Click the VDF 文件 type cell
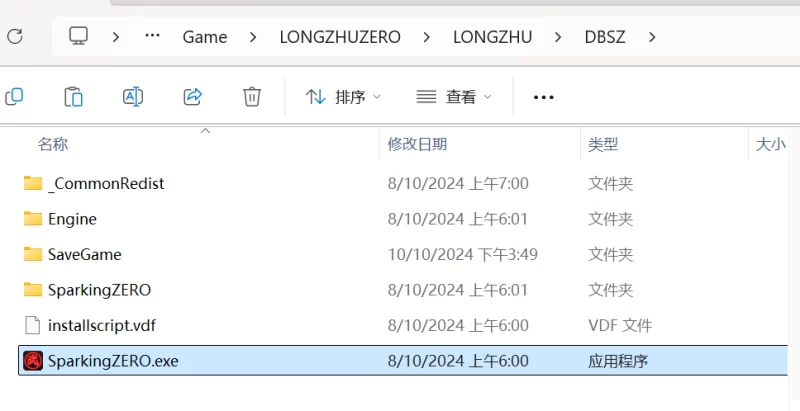The width and height of the screenshot is (800, 411). point(620,325)
